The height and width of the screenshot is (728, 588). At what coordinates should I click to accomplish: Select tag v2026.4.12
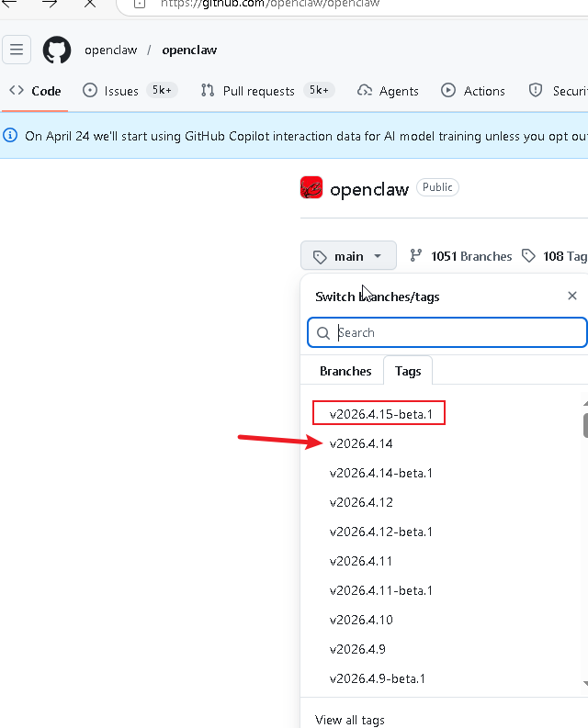361,502
